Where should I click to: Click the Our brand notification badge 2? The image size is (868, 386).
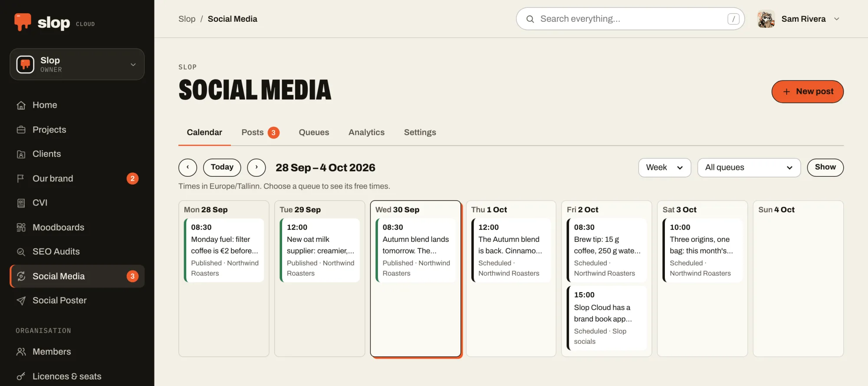tap(133, 178)
